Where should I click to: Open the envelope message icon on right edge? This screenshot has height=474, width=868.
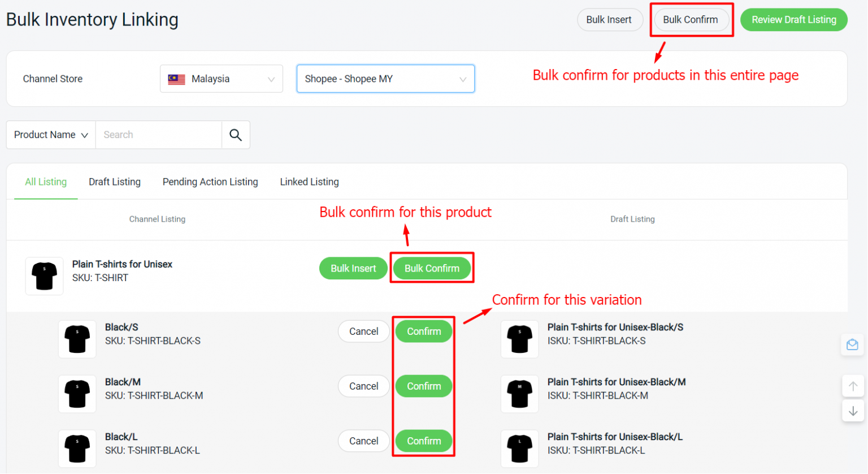853,344
